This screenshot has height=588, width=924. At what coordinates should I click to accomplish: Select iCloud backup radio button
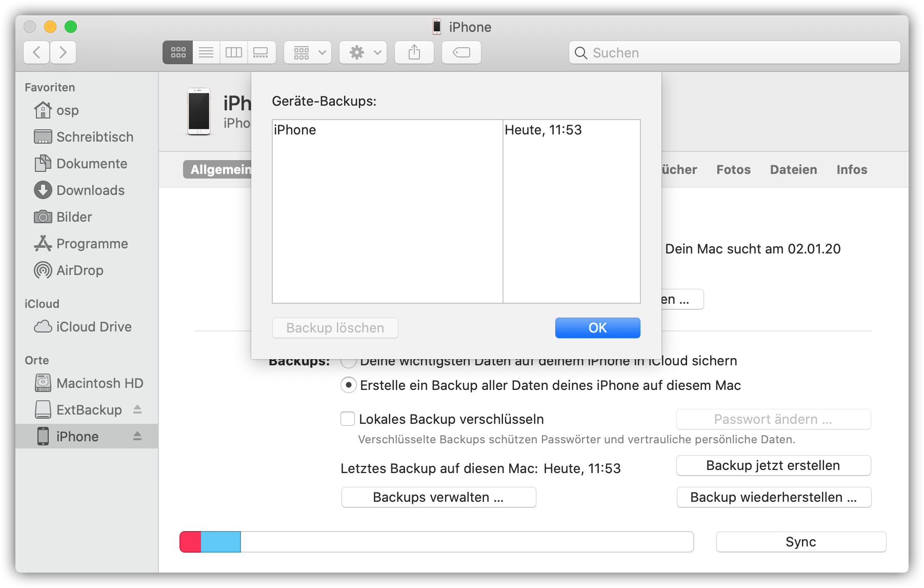[349, 363]
